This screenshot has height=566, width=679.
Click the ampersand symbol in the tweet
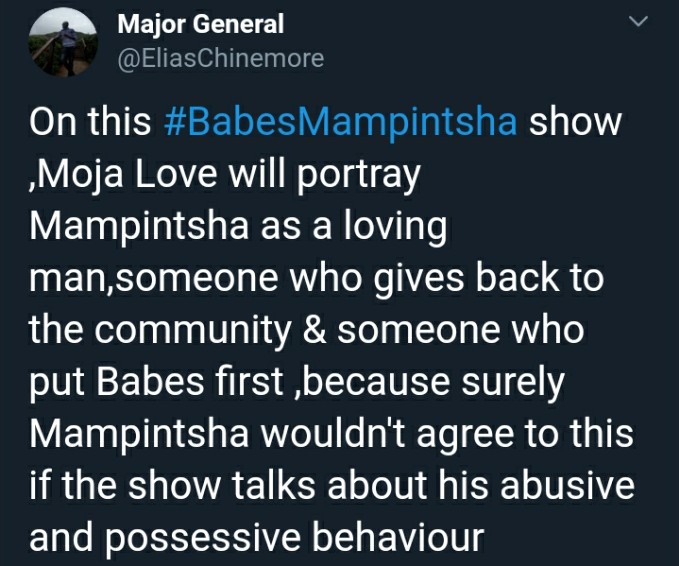pos(314,330)
